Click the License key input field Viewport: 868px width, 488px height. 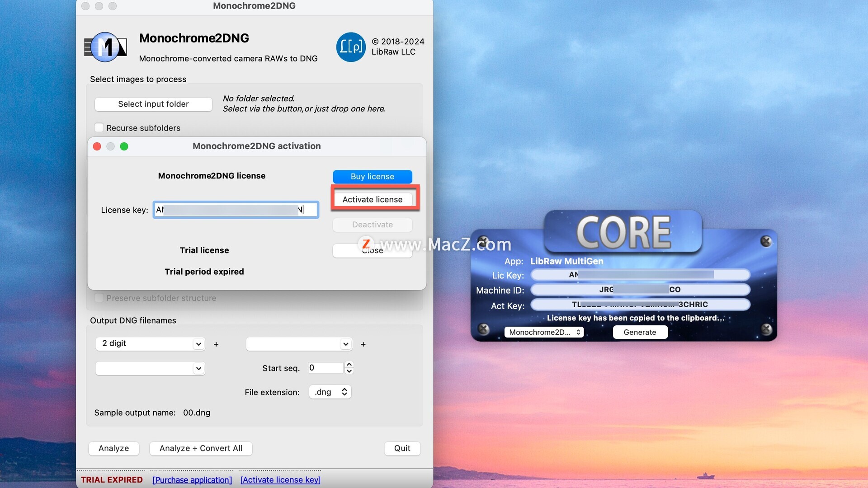click(236, 210)
